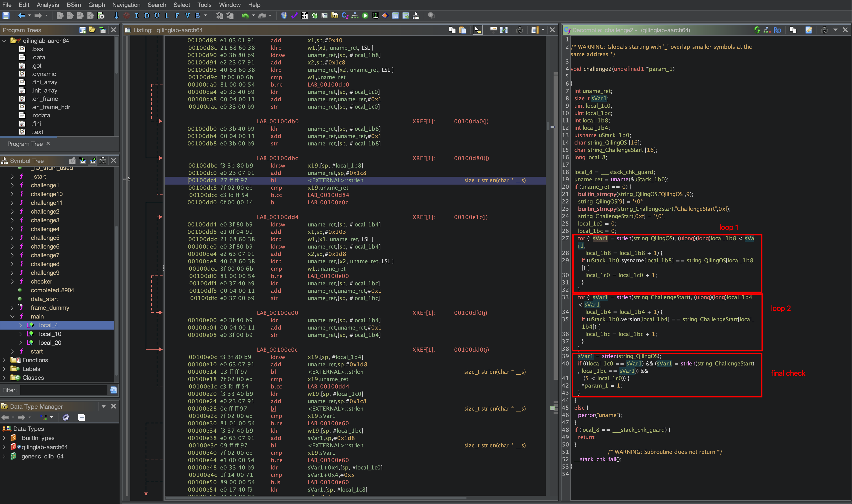Click the Listing vertical scrollbar thumb

pyautogui.click(x=548, y=126)
